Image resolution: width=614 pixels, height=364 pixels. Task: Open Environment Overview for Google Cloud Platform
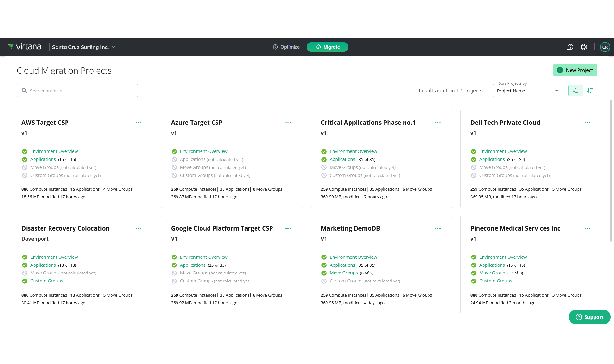204,257
